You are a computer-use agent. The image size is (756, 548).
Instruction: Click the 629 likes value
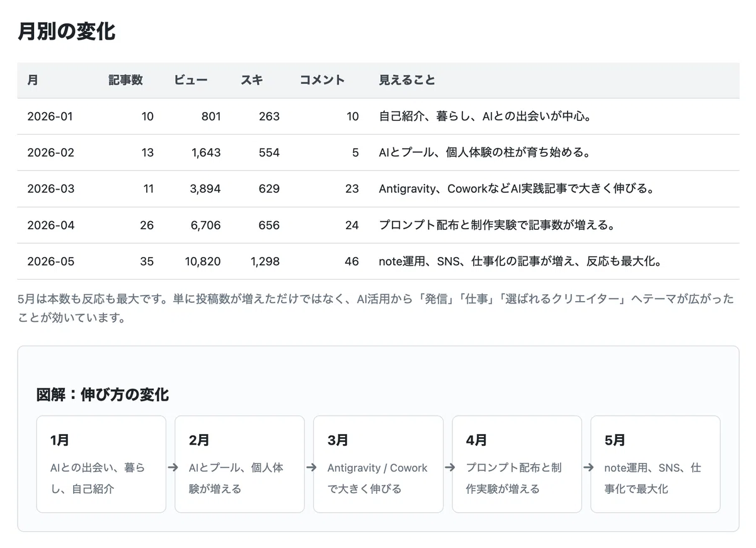269,189
